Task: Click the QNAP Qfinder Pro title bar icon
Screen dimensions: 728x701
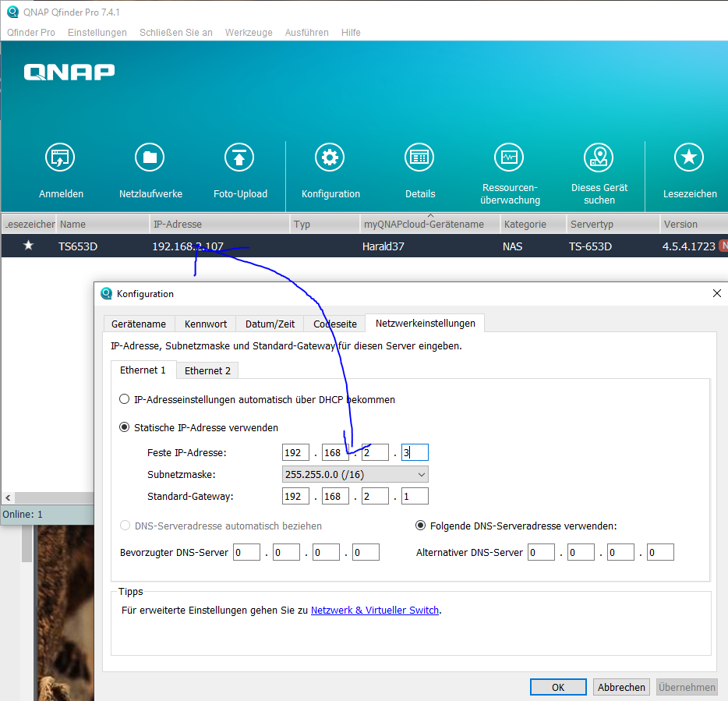Action: (13, 12)
